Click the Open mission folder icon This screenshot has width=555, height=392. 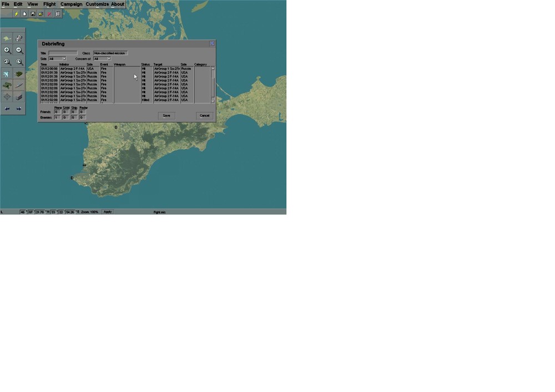click(41, 14)
